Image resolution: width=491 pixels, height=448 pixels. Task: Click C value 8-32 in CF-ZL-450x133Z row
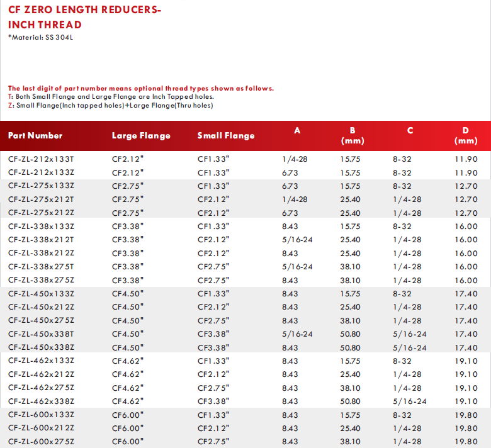click(402, 294)
